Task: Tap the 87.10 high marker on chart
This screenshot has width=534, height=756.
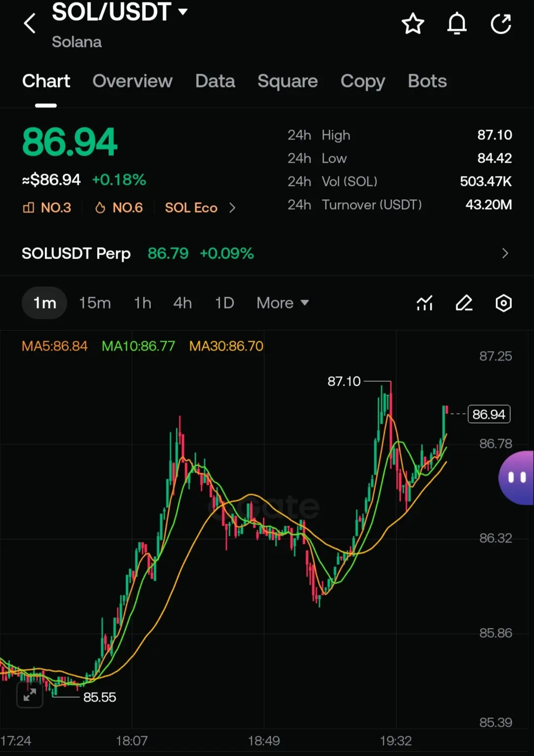Action: point(344,381)
